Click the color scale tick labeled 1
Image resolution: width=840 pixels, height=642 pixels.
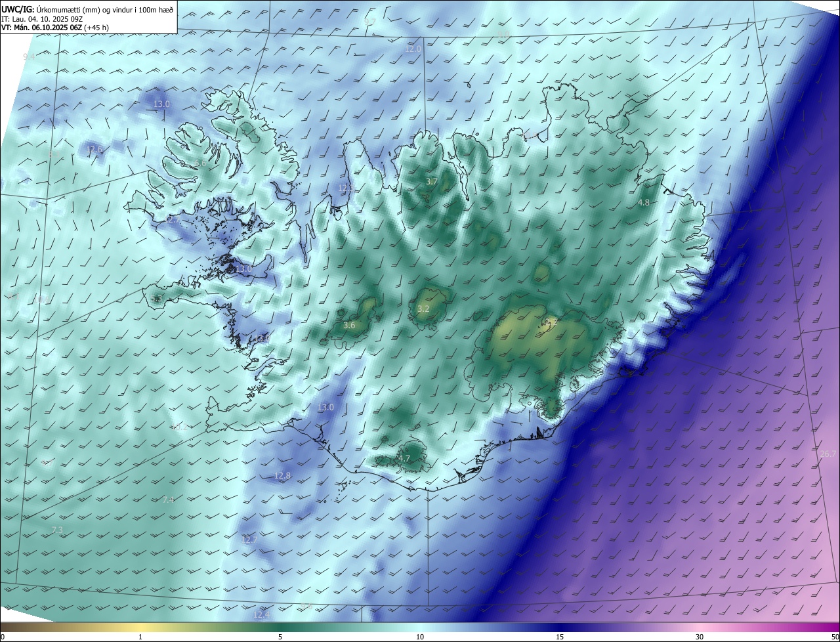click(x=140, y=637)
